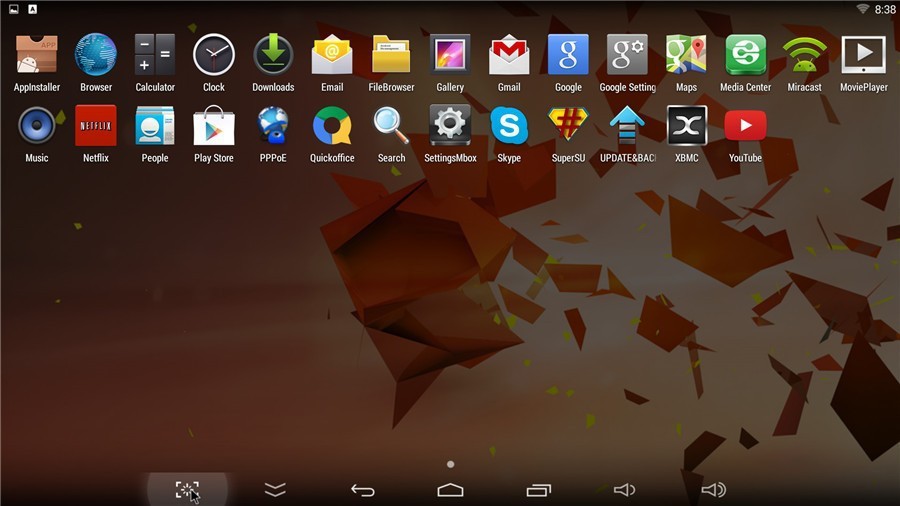Open the Calculator app
Screen dimensions: 900x506
point(155,55)
